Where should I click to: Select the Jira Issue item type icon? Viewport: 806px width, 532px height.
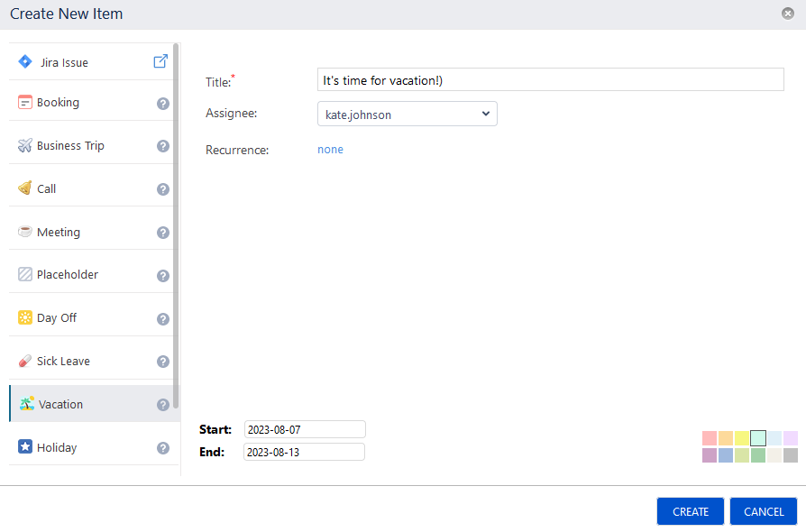point(25,61)
